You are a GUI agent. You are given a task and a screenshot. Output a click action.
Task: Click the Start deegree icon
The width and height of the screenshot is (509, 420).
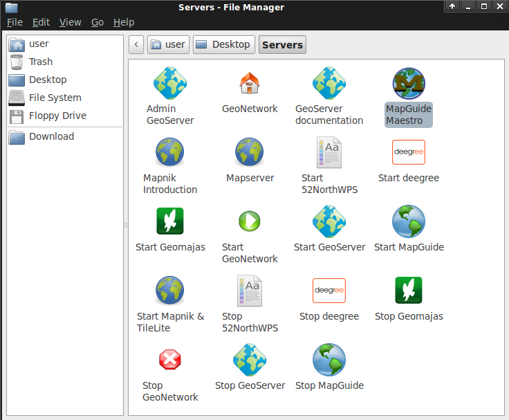click(x=409, y=152)
